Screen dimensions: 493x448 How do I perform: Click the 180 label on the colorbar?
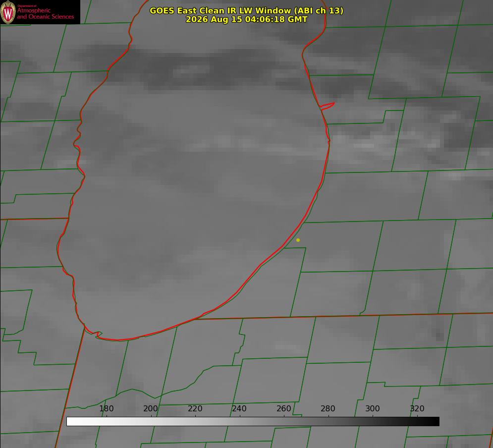point(106,408)
